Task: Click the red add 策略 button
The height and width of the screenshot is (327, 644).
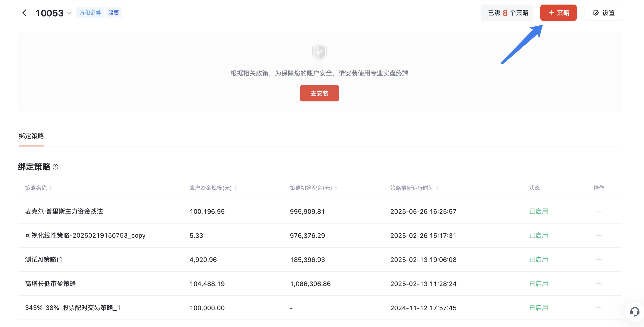Action: point(558,13)
